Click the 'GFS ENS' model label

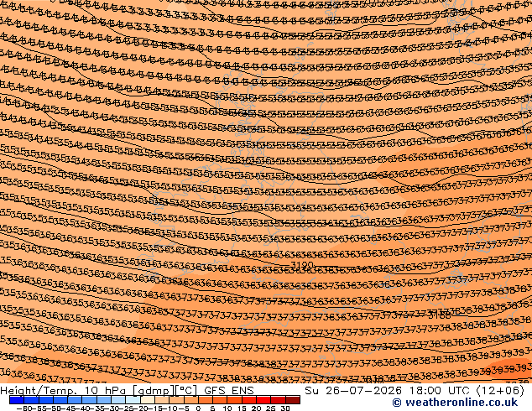pyautogui.click(x=229, y=391)
